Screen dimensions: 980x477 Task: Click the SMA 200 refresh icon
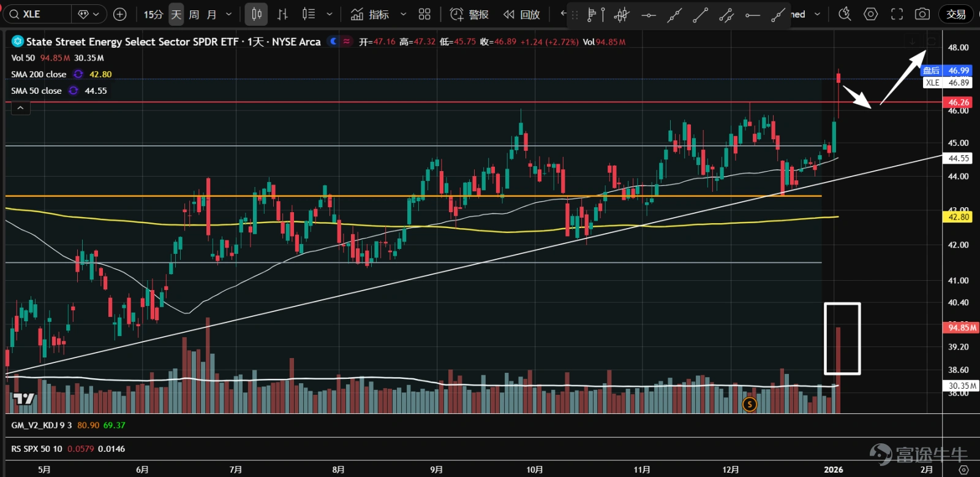tap(78, 74)
